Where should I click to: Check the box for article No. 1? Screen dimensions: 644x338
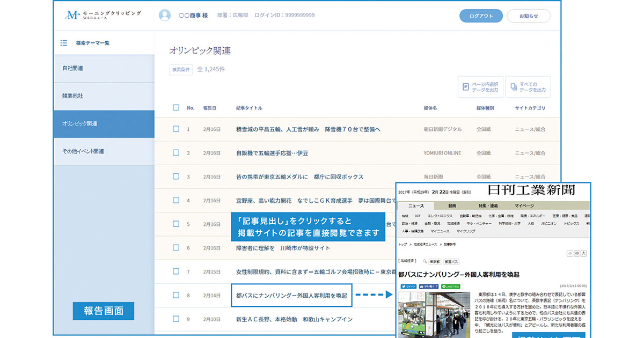(176, 129)
